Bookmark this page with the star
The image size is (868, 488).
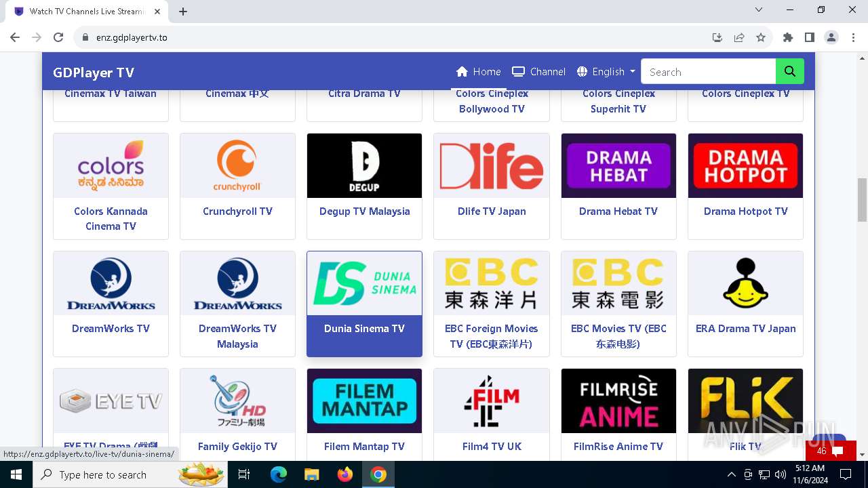click(x=761, y=37)
